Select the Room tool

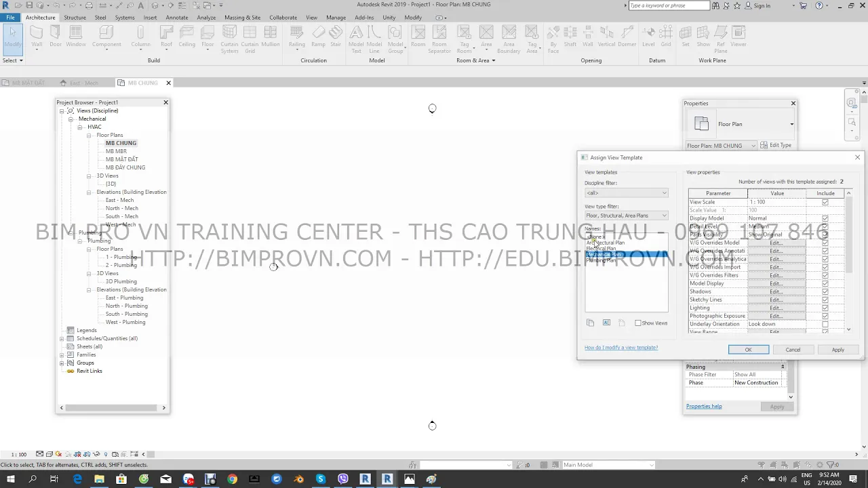click(x=418, y=37)
